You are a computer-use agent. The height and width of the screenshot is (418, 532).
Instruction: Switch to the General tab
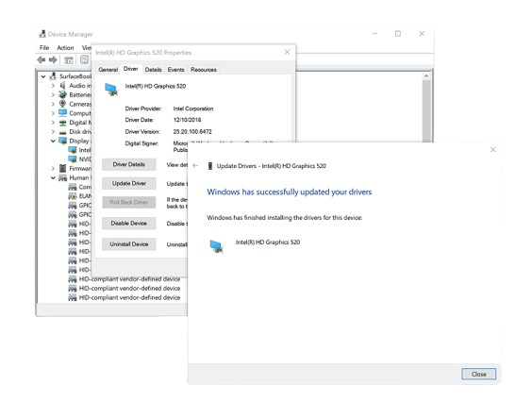pyautogui.click(x=108, y=70)
